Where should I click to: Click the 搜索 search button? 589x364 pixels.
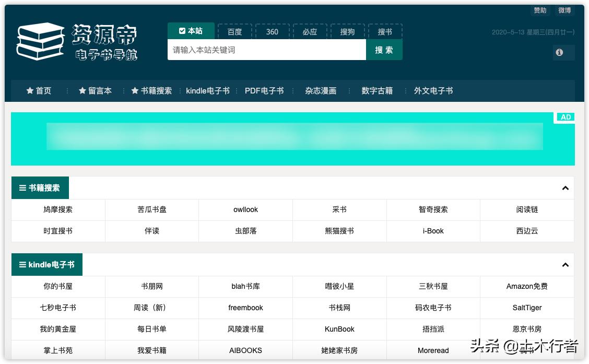[384, 49]
